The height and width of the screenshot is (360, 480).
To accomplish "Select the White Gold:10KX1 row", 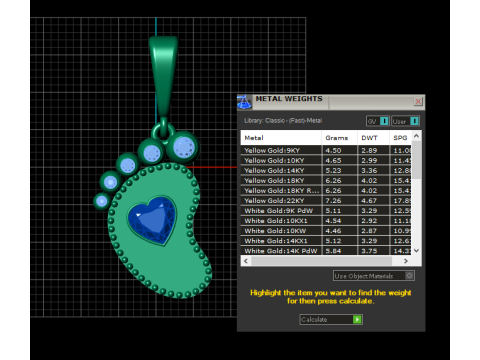I will point(326,220).
